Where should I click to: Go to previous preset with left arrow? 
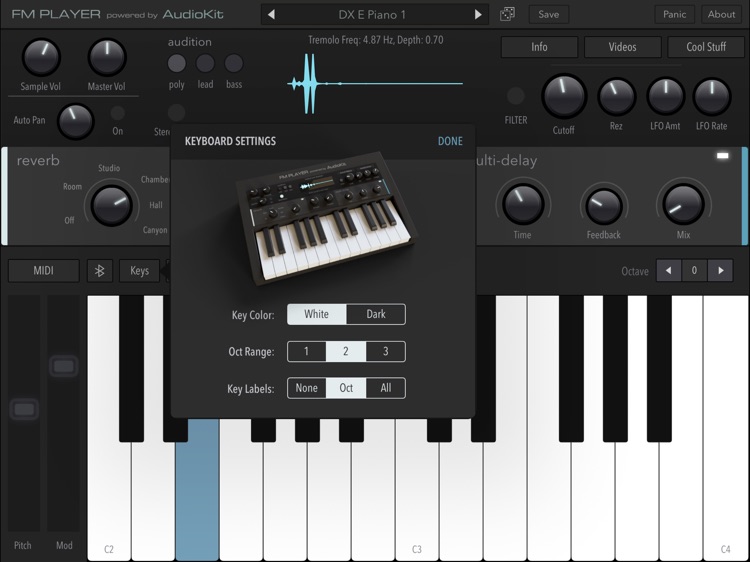[271, 15]
